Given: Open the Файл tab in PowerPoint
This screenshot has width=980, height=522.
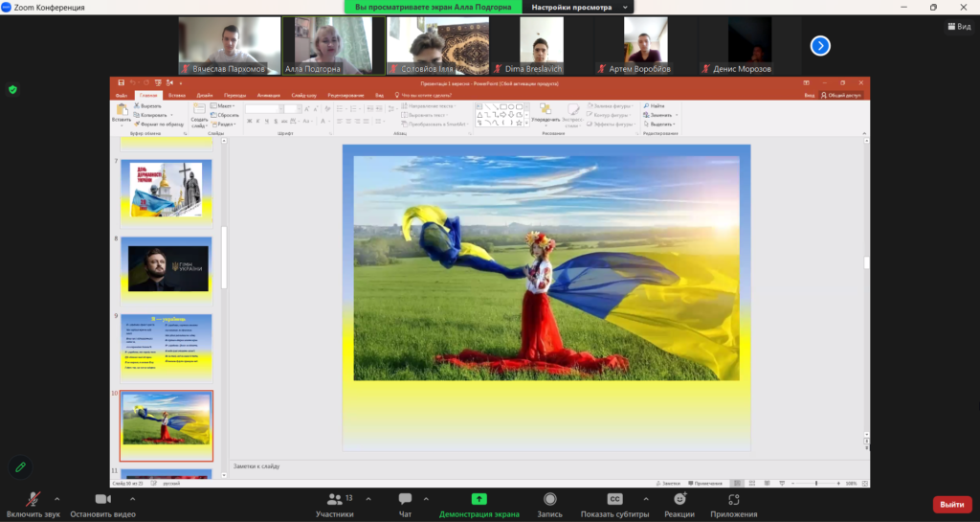Looking at the screenshot, I should 122,96.
